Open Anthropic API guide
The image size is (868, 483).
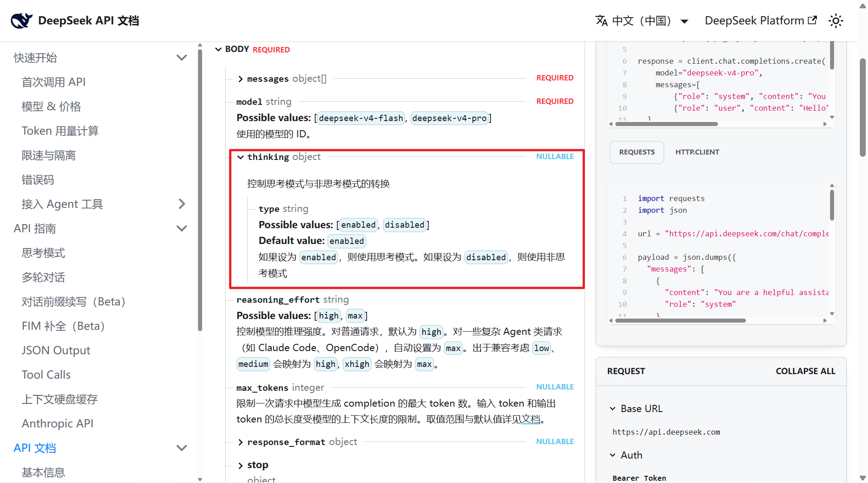[57, 424]
